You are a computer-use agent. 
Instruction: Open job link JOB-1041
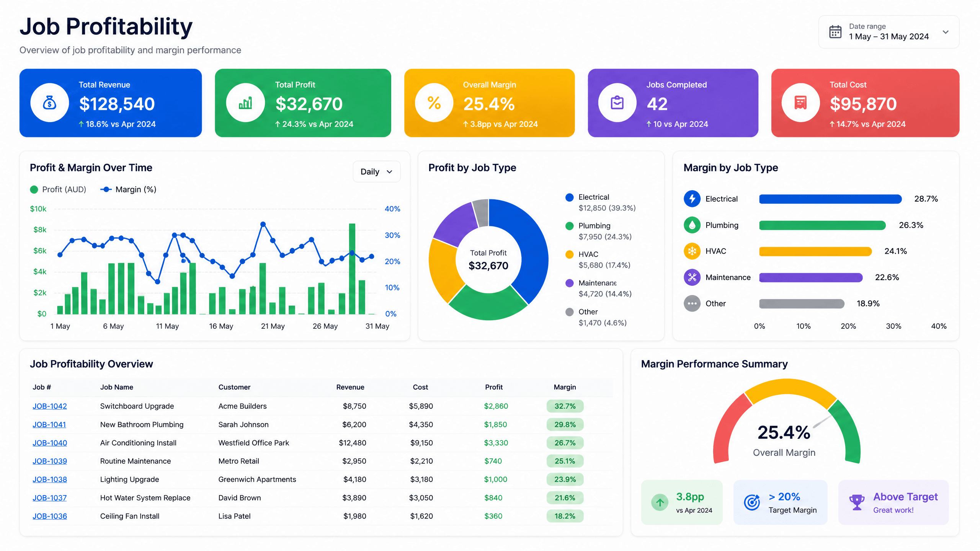pos(49,424)
